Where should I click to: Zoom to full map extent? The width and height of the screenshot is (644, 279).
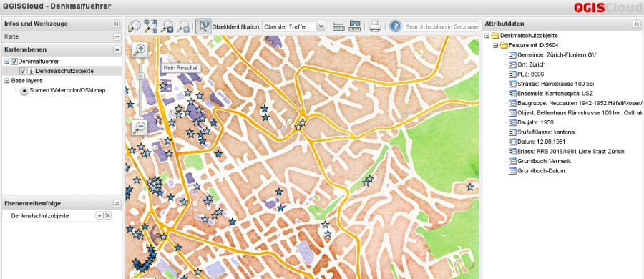point(151,26)
